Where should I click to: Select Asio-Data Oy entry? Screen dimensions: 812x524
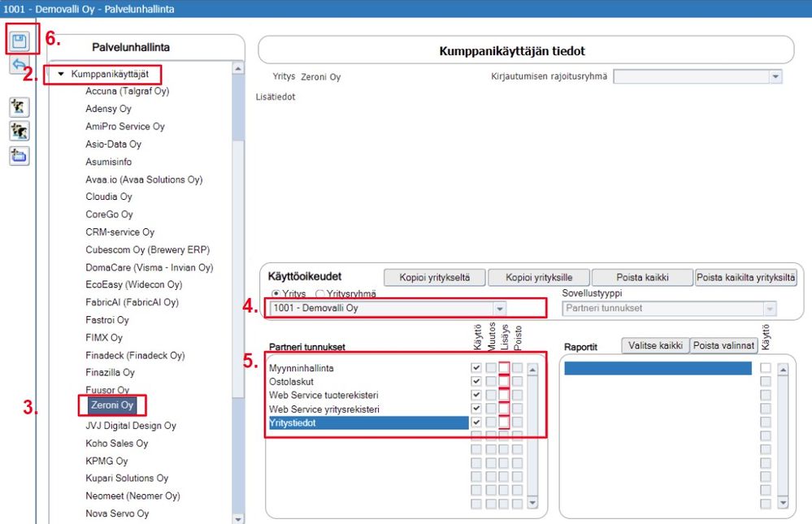(x=114, y=144)
